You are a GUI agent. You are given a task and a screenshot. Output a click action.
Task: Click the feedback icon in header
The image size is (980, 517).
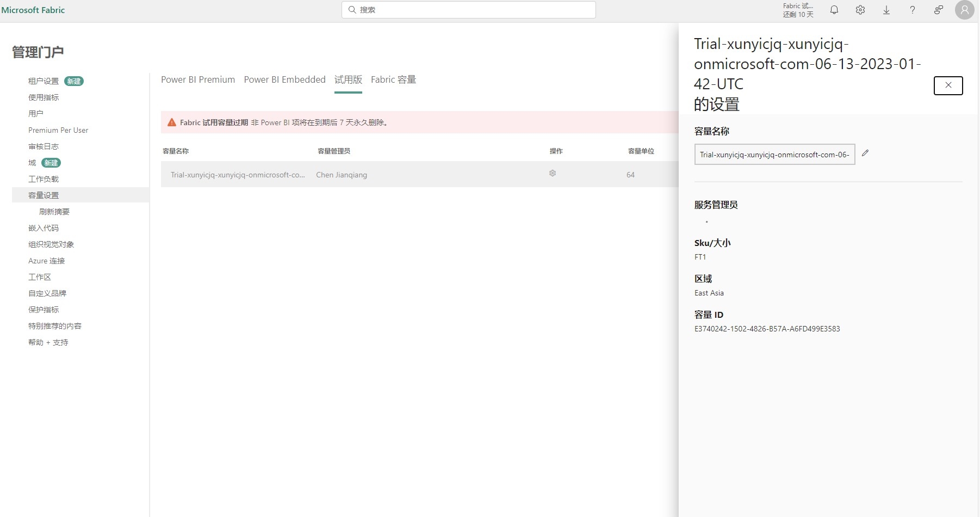pos(938,10)
